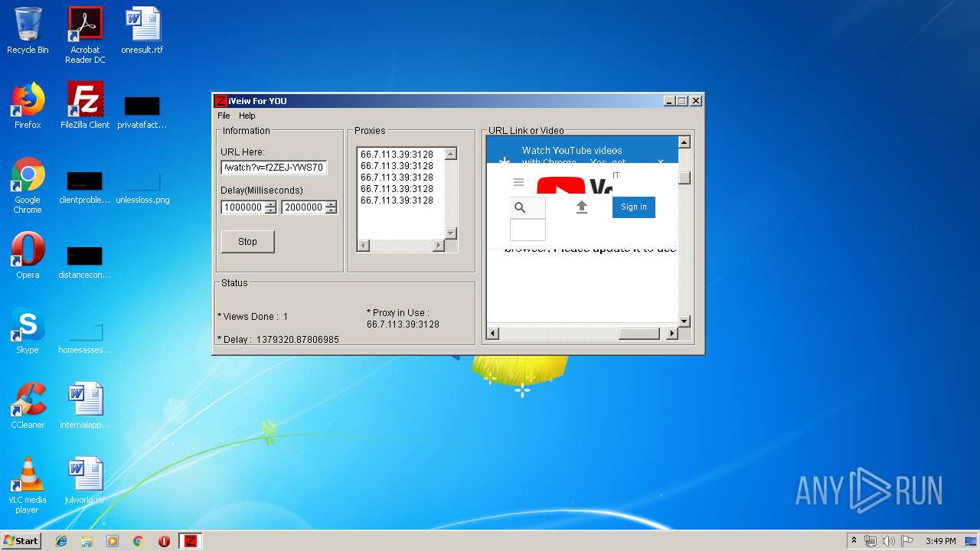Click the minimum delay field showing 1000000

point(243,207)
